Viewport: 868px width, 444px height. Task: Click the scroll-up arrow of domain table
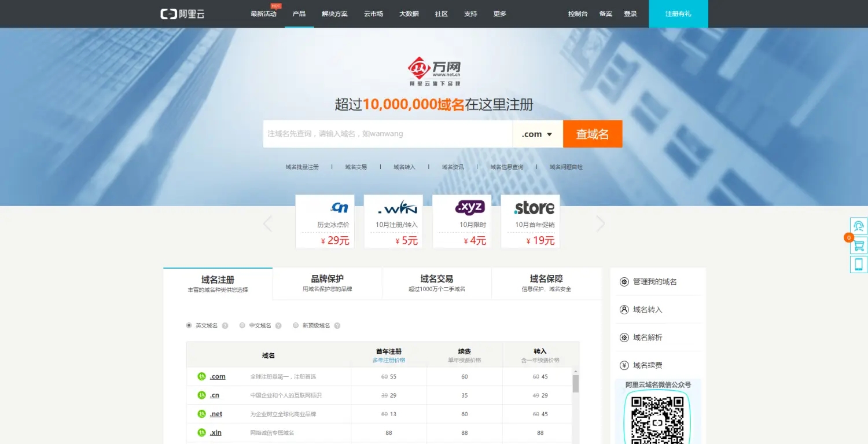coord(576,372)
